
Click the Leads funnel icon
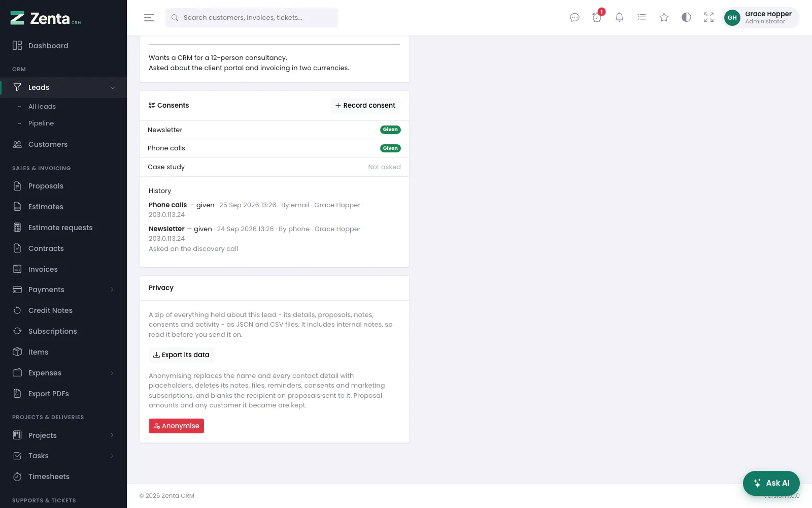(17, 87)
